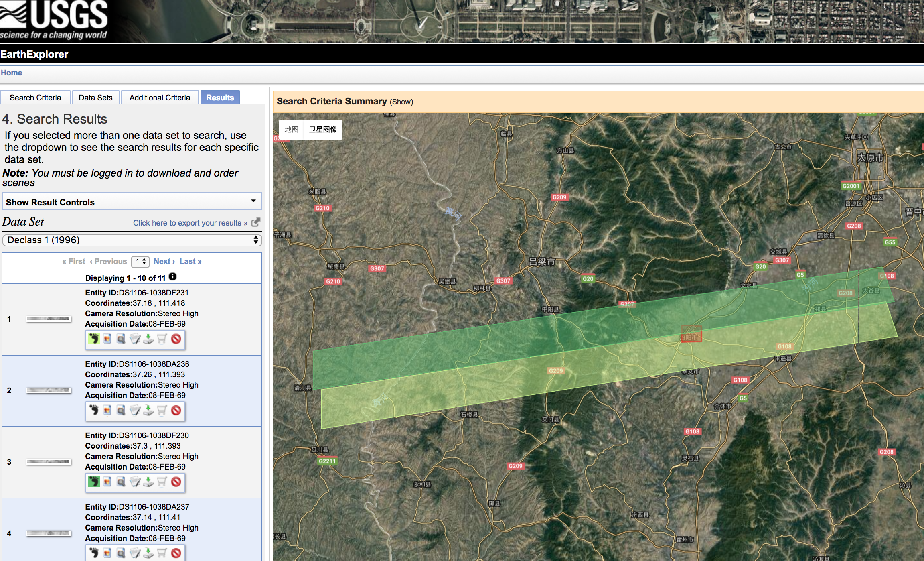Viewport: 924px width, 561px height.
Task: Open the Declass 1 (1996) dataset selector
Action: [x=132, y=240]
